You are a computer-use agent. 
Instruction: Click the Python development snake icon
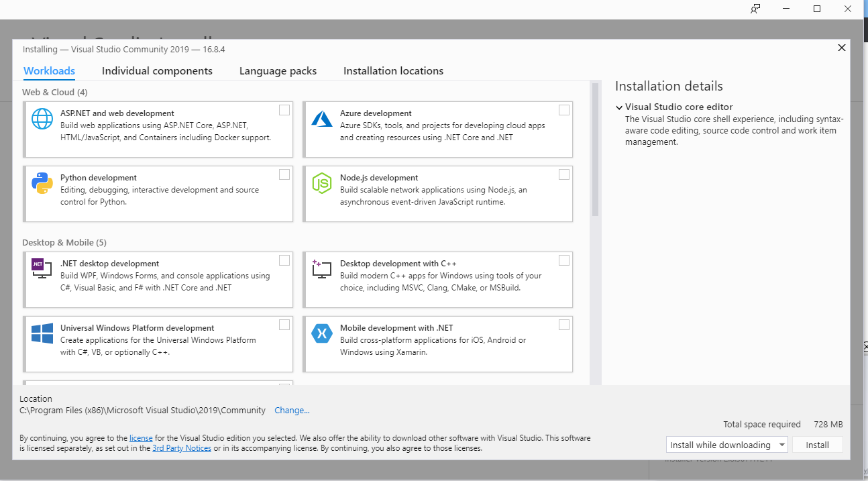click(x=42, y=183)
